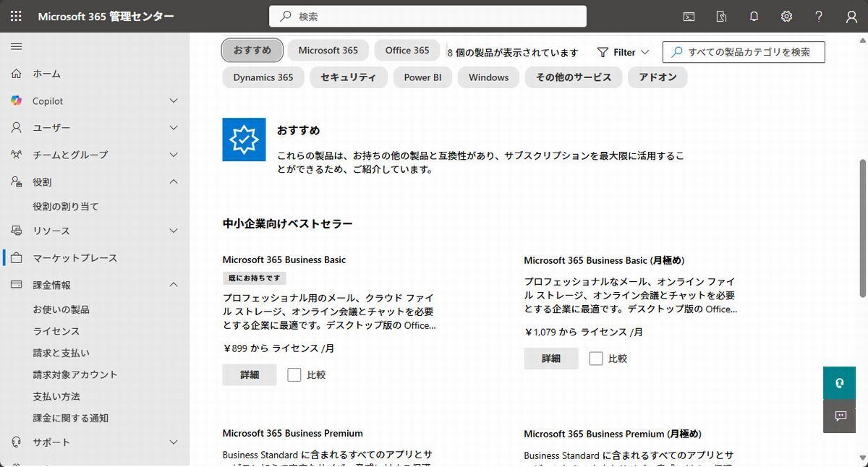
Task: Tick 比較 for Business Basic (月極め)
Action: (x=595, y=358)
